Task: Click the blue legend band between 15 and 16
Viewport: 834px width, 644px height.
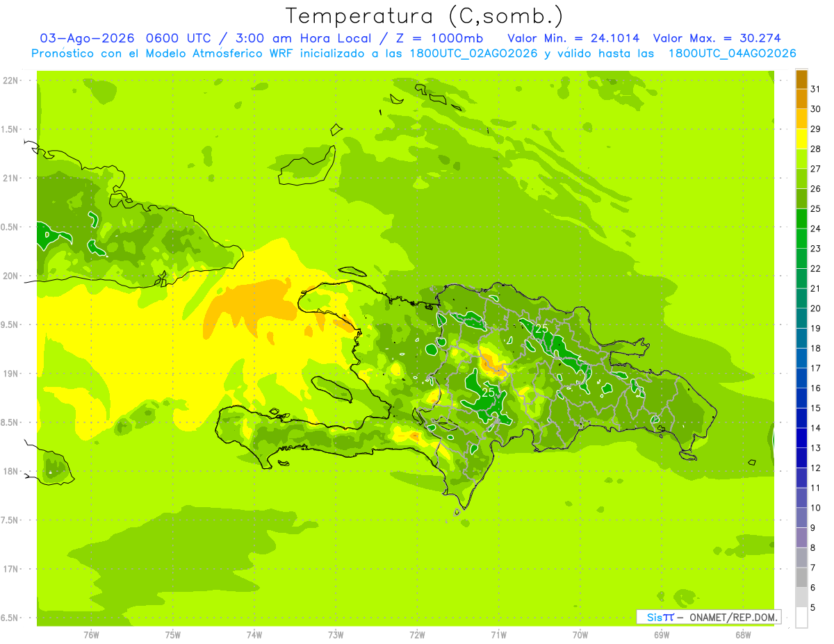Action: (801, 398)
